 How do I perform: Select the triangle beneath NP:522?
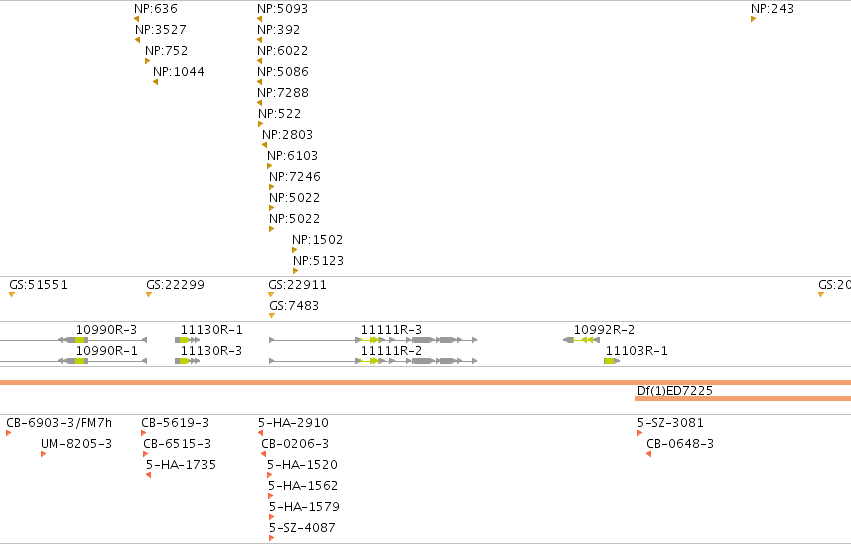pyautogui.click(x=261, y=124)
